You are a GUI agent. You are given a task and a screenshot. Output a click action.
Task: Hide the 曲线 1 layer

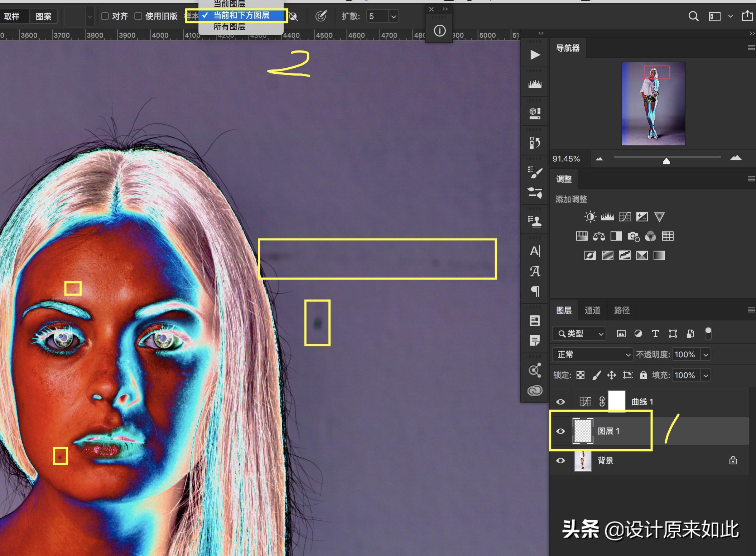tap(560, 402)
